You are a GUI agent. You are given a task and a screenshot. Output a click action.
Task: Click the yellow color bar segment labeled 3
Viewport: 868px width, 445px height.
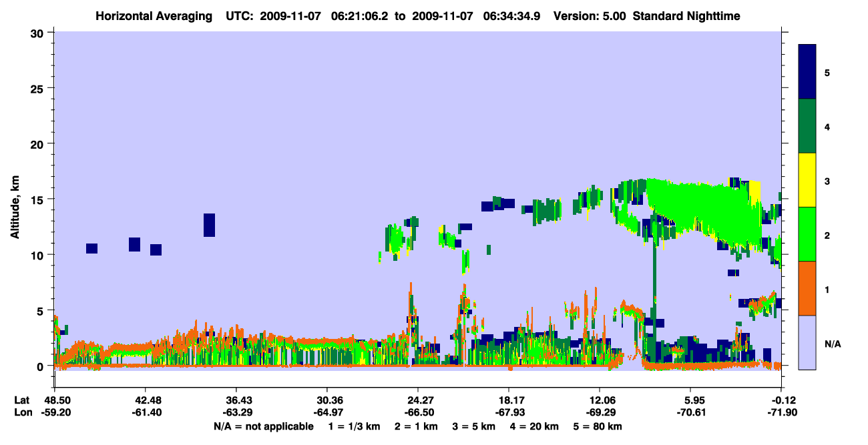click(x=807, y=180)
